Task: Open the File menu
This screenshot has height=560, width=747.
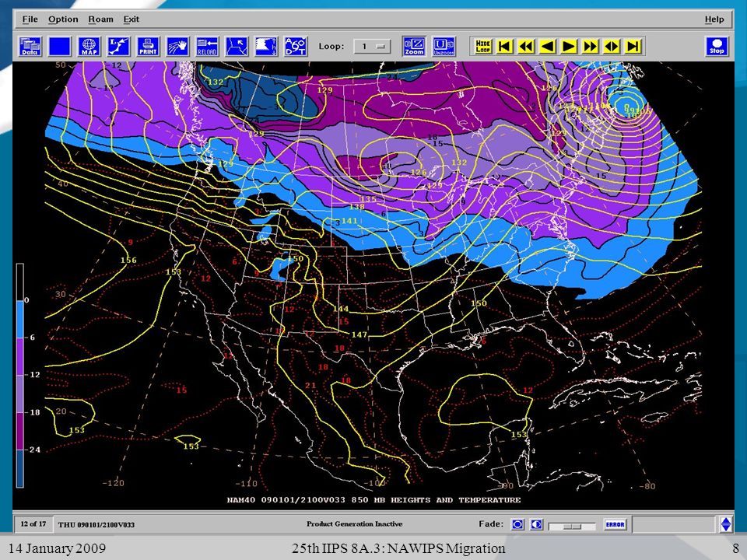Action: (30, 19)
